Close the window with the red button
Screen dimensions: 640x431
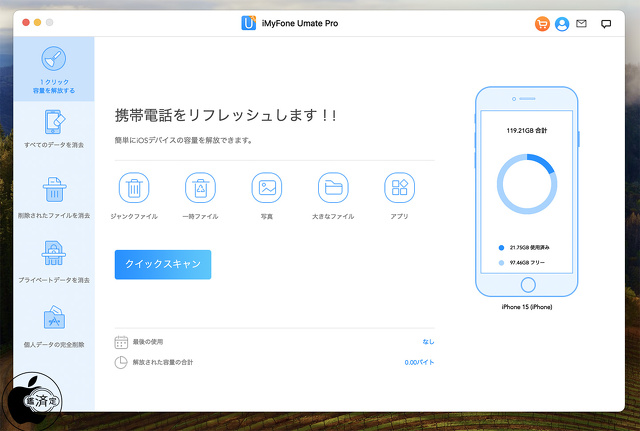26,22
